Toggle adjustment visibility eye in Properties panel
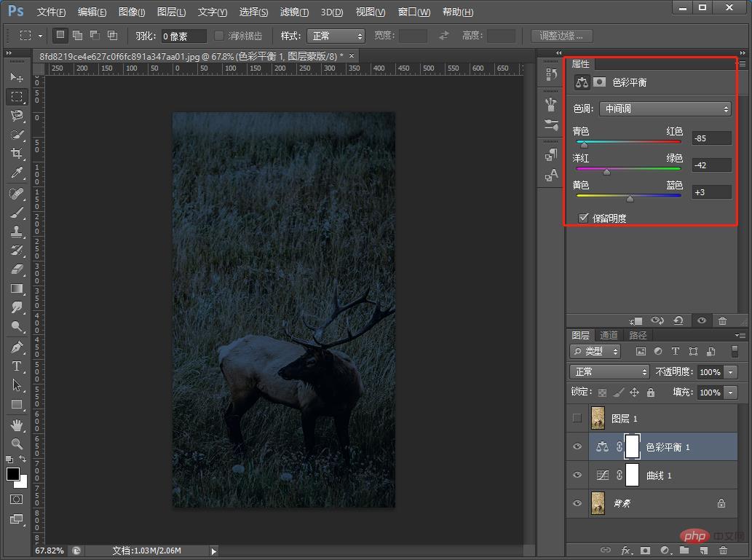Viewport: 752px width, 560px height. pyautogui.click(x=702, y=320)
